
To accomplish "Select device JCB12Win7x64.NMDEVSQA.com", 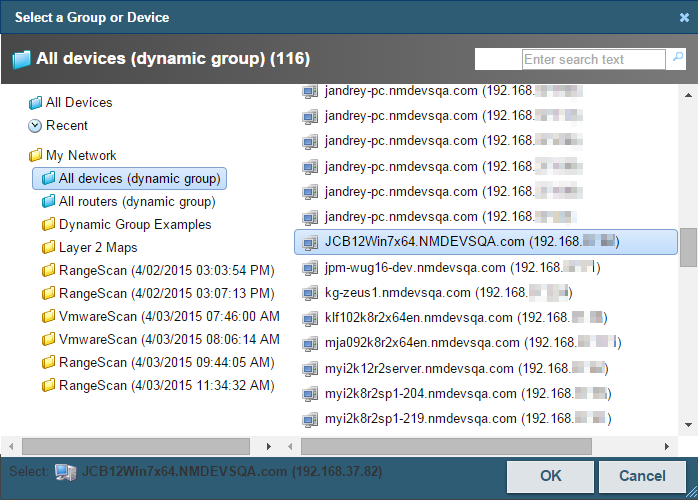I will [486, 242].
